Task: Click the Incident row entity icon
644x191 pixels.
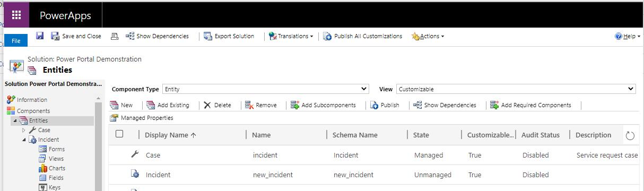Action: 135,174
